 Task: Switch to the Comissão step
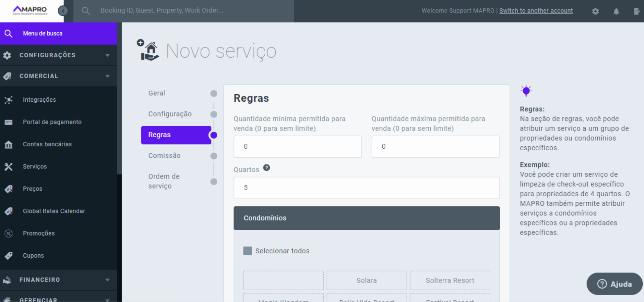point(164,156)
